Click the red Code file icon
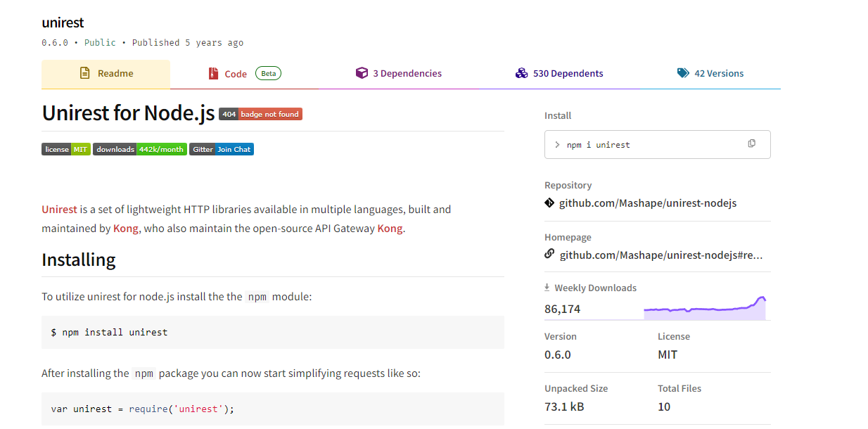 213,73
